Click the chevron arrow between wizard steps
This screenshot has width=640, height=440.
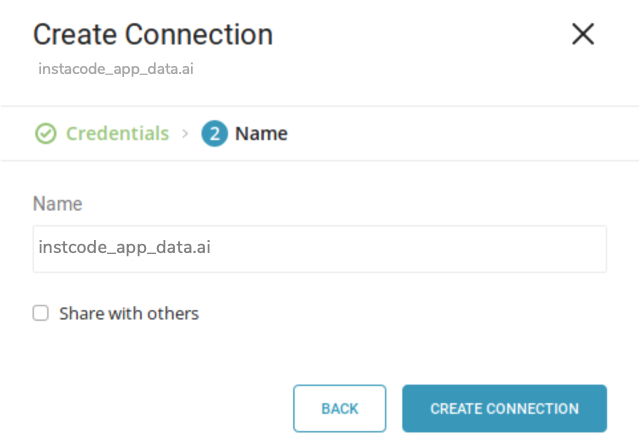[185, 133]
